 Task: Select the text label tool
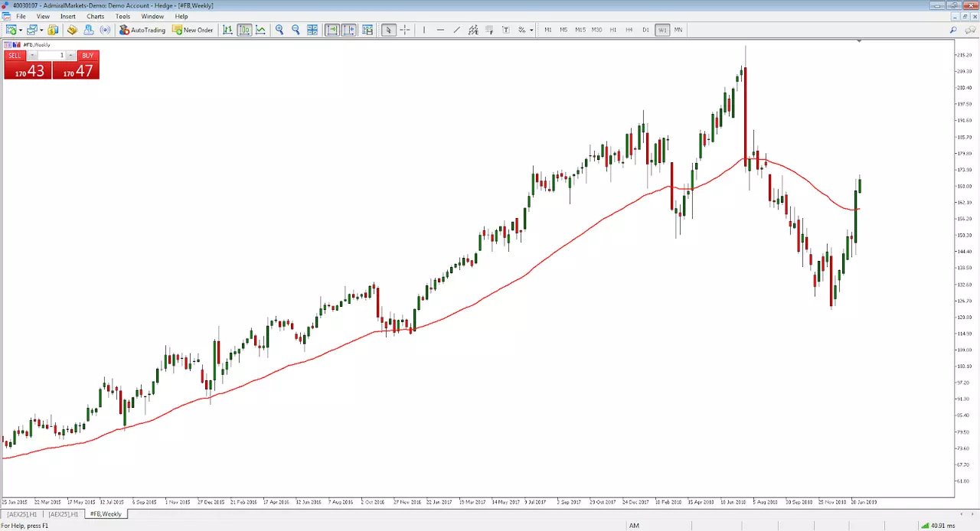tap(506, 30)
